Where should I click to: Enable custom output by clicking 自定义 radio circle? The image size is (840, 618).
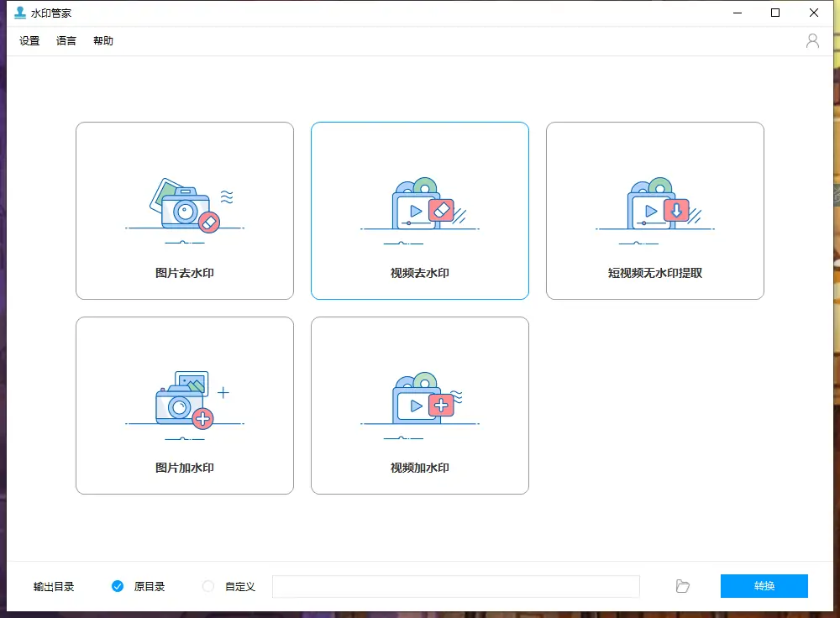click(x=207, y=586)
